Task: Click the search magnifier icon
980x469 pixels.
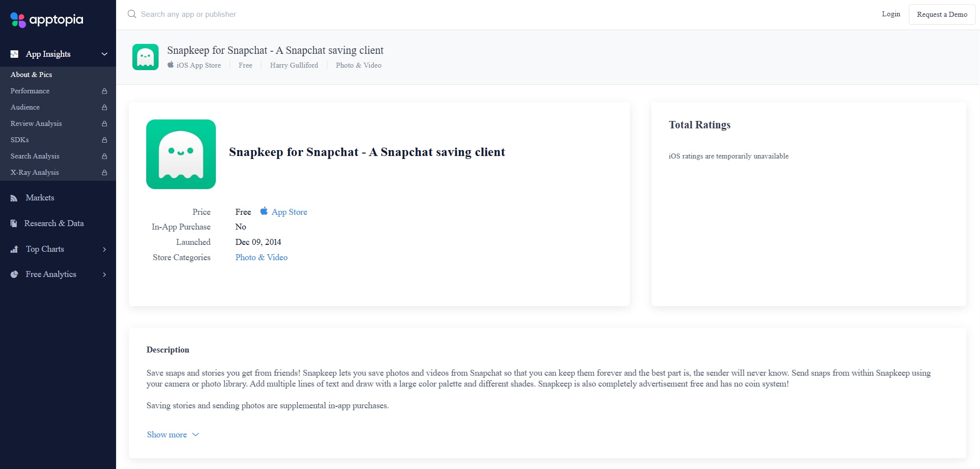Action: click(131, 14)
